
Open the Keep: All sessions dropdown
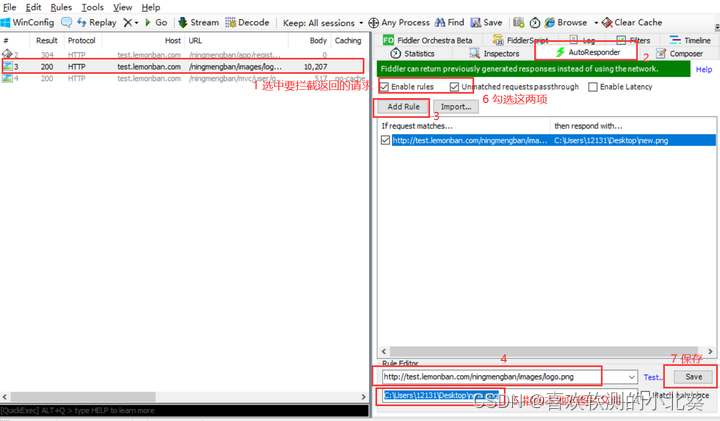click(323, 22)
